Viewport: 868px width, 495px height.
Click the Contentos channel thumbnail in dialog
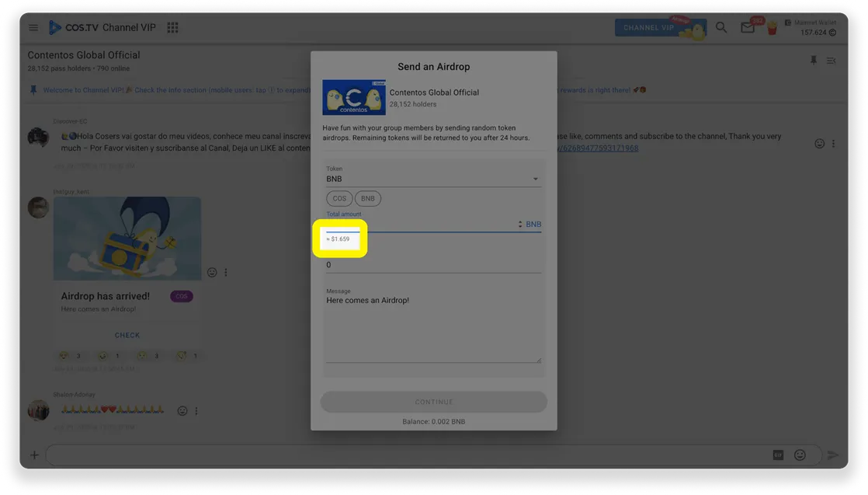(354, 98)
